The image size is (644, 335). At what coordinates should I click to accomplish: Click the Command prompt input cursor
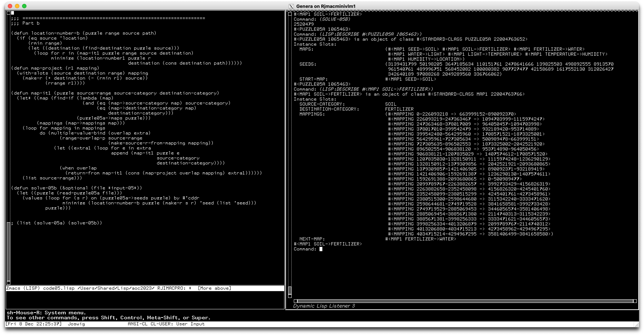click(321, 249)
